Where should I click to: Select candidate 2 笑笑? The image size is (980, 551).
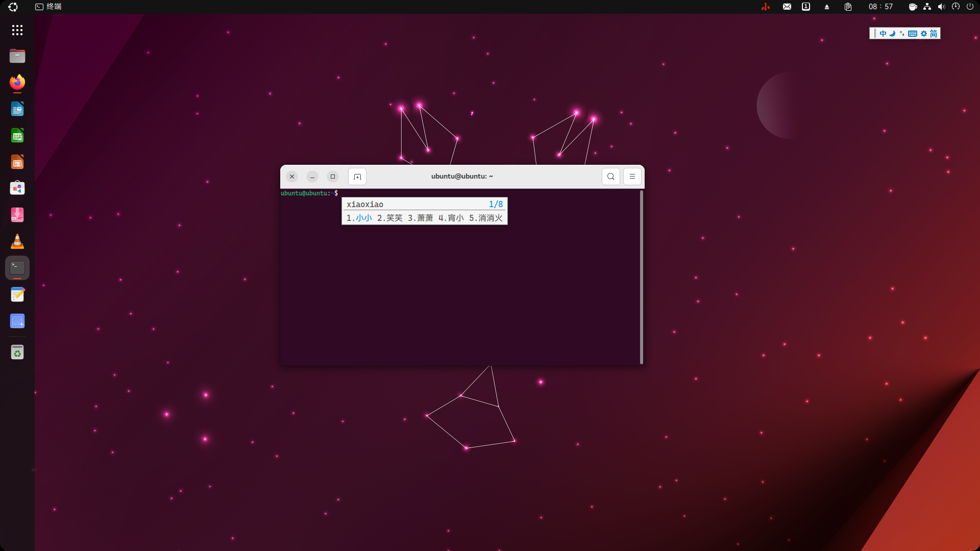coord(390,218)
